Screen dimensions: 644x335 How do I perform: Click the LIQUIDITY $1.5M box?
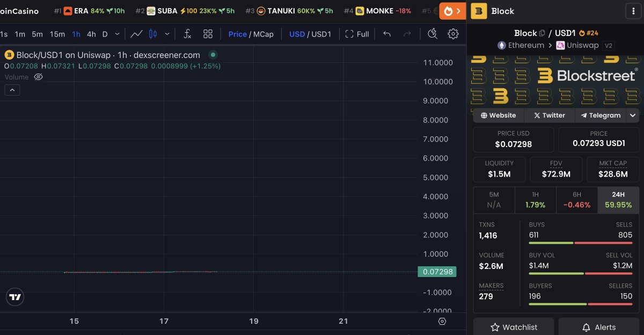click(499, 169)
